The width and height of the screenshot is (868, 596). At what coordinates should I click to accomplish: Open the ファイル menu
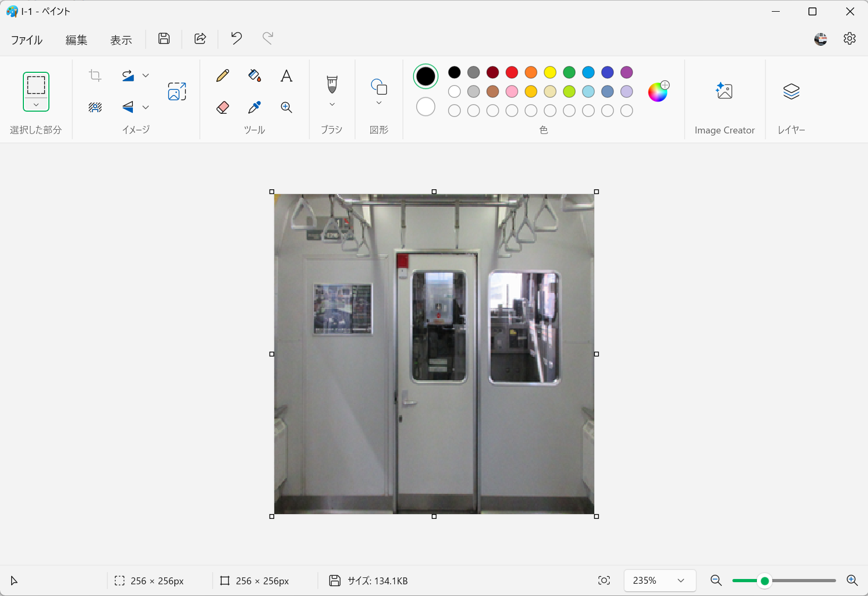(x=27, y=40)
